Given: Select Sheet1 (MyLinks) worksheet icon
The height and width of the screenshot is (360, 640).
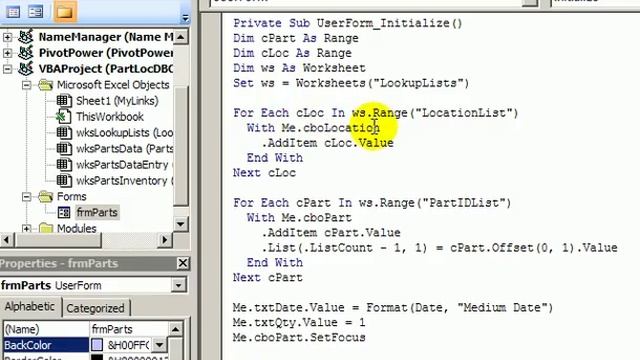Looking at the screenshot, I should (x=64, y=101).
